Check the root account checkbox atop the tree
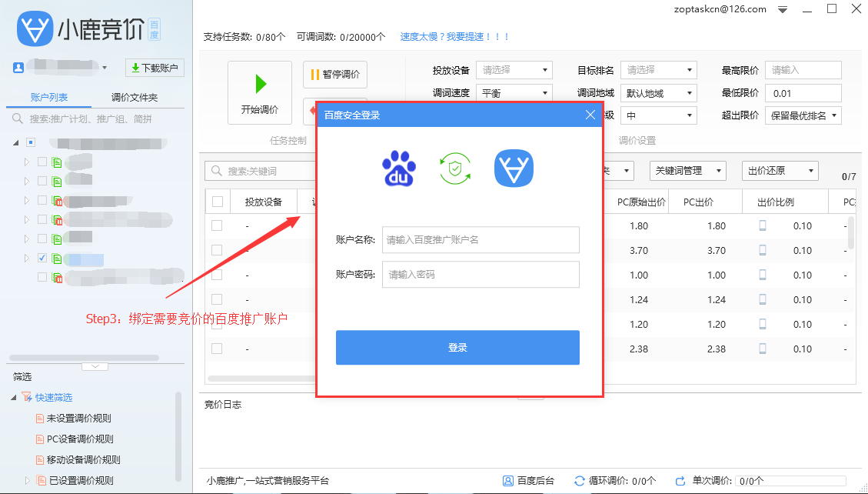The height and width of the screenshot is (494, 868). coord(32,142)
